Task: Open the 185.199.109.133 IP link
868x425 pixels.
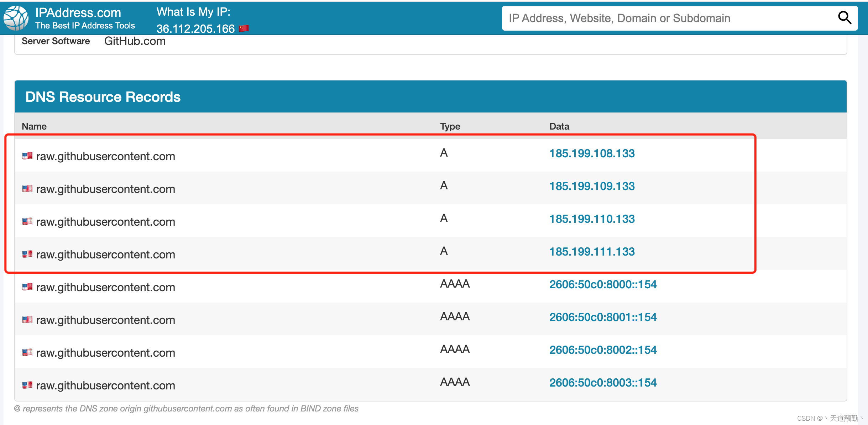Action: click(x=592, y=186)
